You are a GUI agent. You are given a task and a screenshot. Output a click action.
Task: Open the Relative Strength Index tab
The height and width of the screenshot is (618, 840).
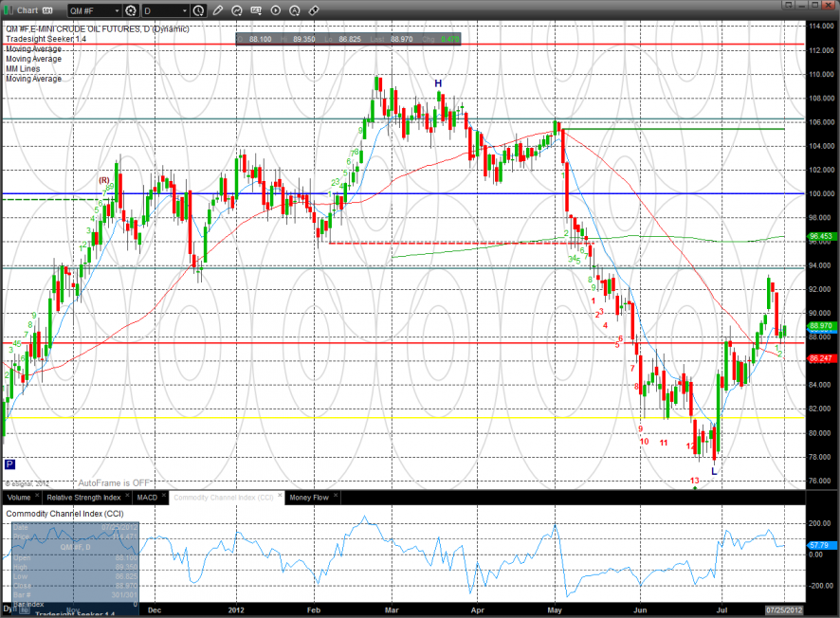pyautogui.click(x=83, y=497)
